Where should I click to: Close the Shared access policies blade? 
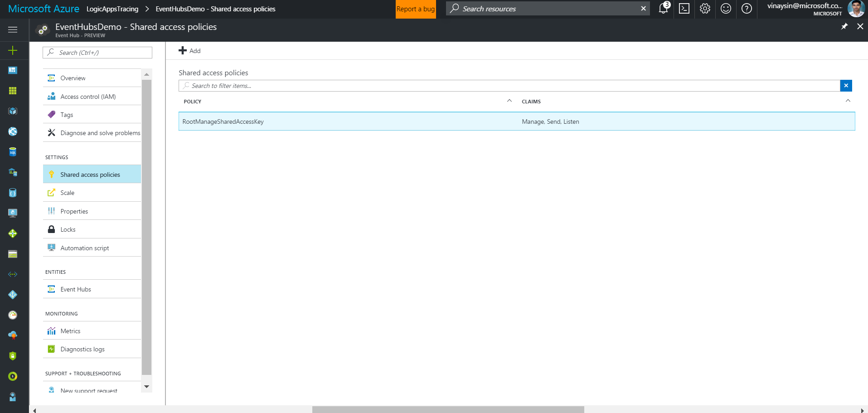[x=860, y=27]
